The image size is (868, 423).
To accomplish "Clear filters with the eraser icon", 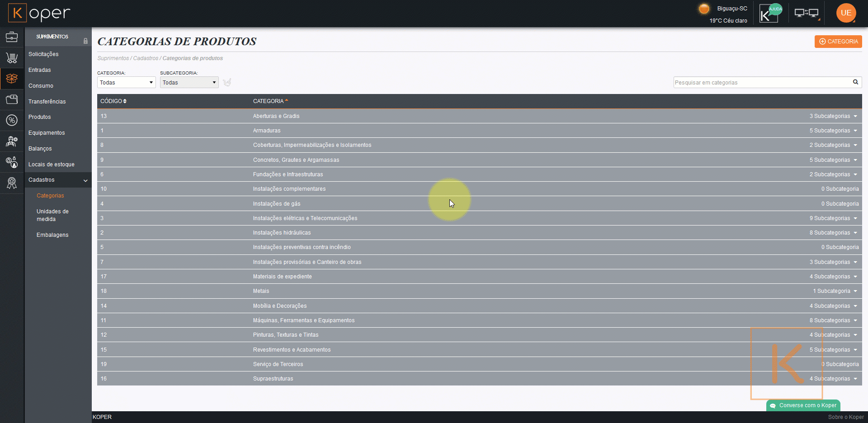I will tap(227, 82).
